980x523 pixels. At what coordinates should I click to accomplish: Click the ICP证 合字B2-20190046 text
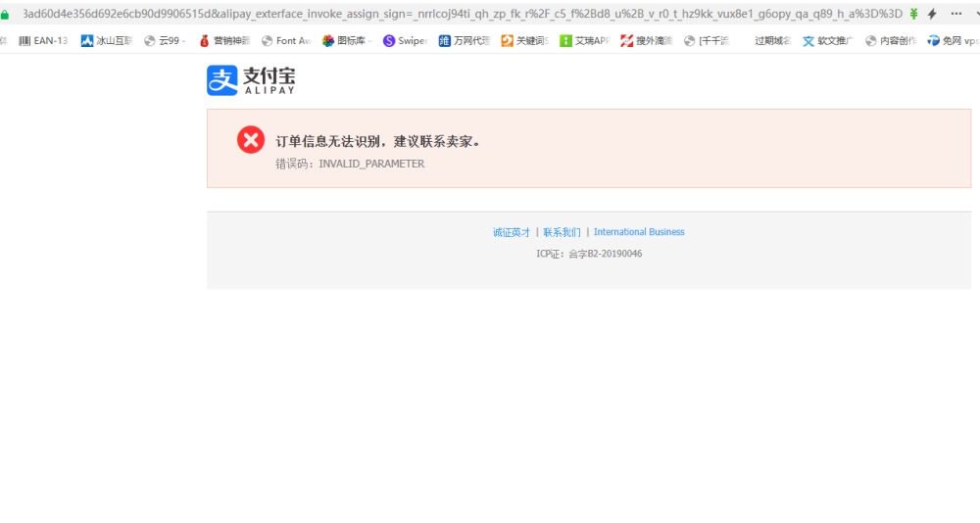[x=589, y=254]
